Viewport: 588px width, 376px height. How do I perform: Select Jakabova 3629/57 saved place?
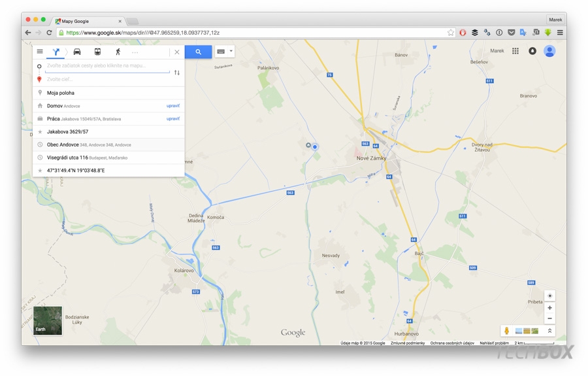tap(108, 131)
